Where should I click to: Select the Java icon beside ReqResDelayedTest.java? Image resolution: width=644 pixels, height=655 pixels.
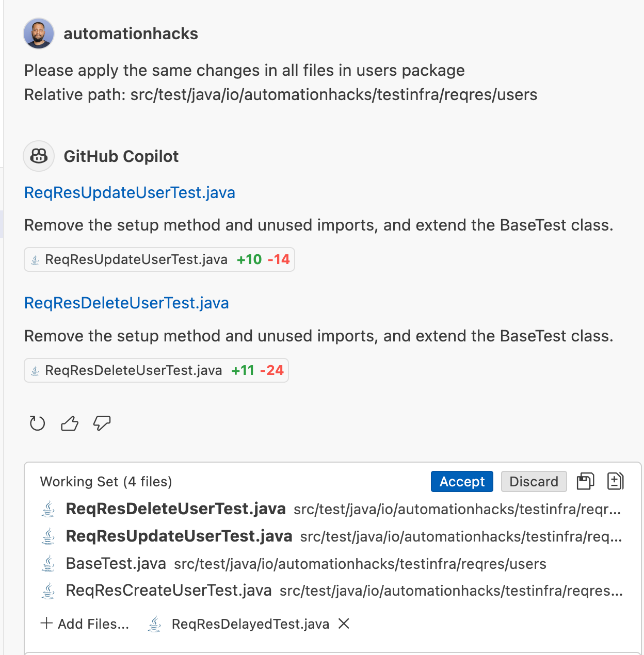(x=154, y=624)
